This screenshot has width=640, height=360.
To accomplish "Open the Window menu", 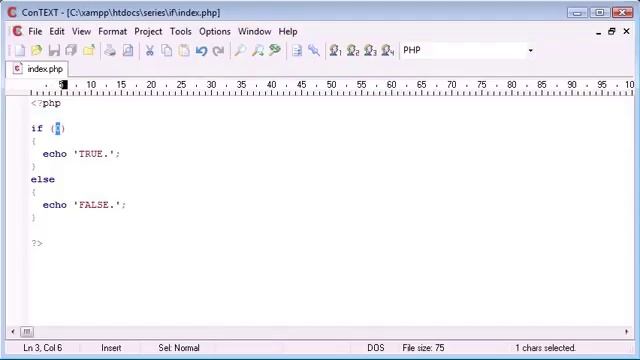I will tap(254, 31).
